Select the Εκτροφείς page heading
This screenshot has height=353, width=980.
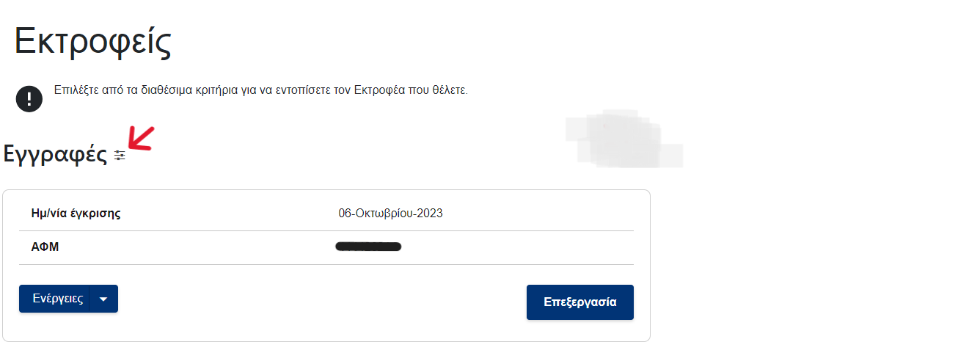tap(93, 42)
